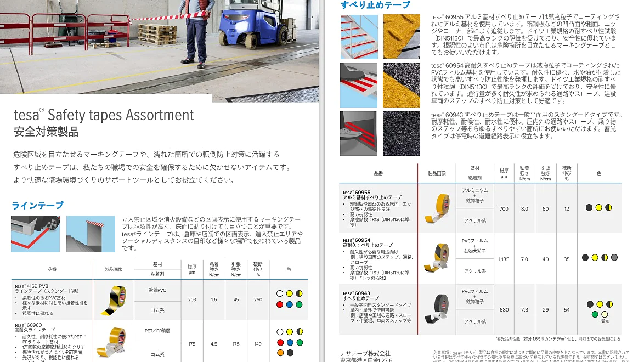Select elongation value '140'
Image resolution: width=644 pixels, height=362 pixels.
258,344
